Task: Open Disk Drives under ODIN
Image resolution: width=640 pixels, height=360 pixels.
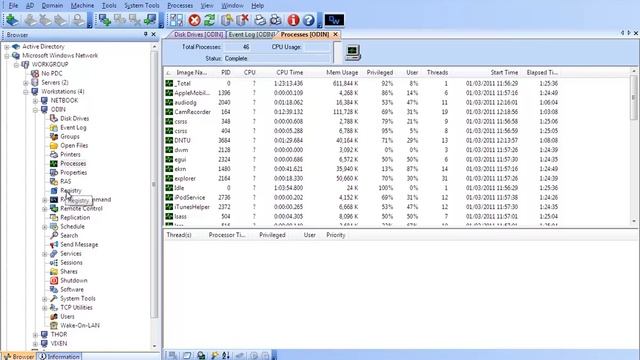Action: (x=74, y=118)
